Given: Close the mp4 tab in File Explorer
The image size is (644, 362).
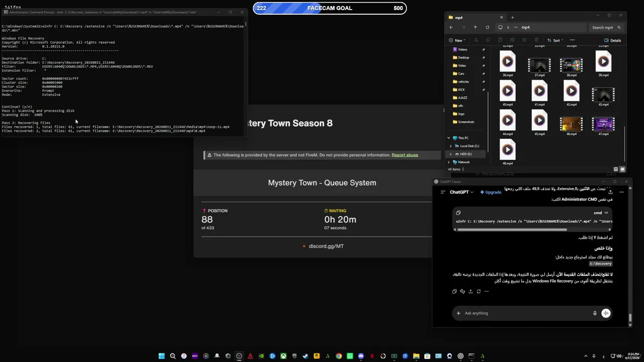Looking at the screenshot, I should tap(501, 18).
